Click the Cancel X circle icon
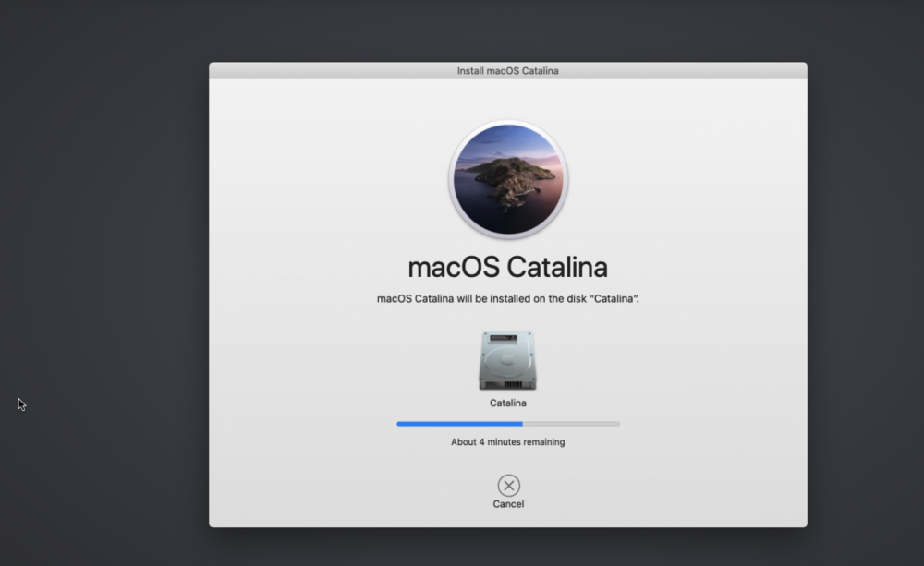Viewport: 924px width, 566px height. [508, 486]
